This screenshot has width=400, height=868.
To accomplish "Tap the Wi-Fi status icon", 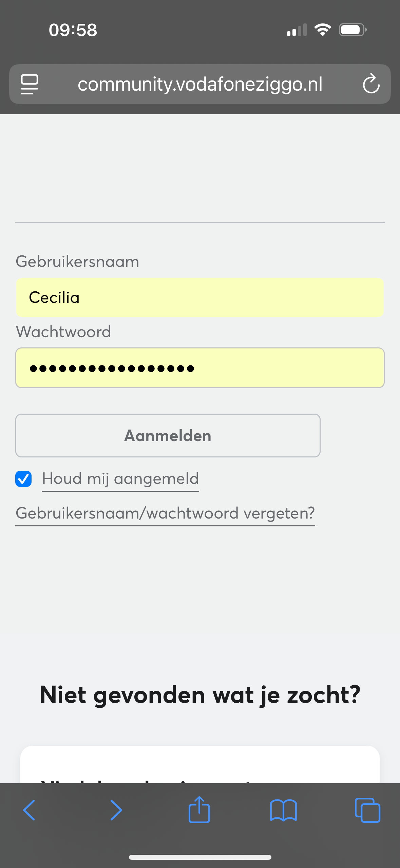I will pos(323,30).
